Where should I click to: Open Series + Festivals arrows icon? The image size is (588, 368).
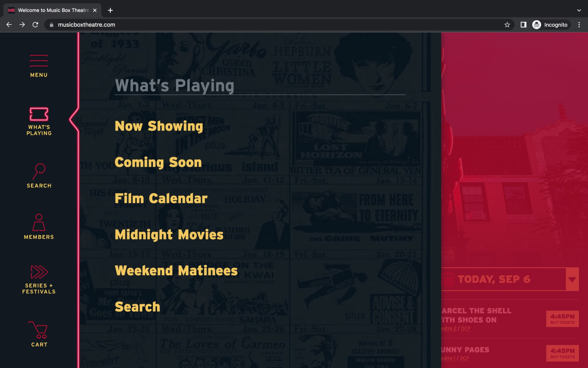tap(39, 272)
